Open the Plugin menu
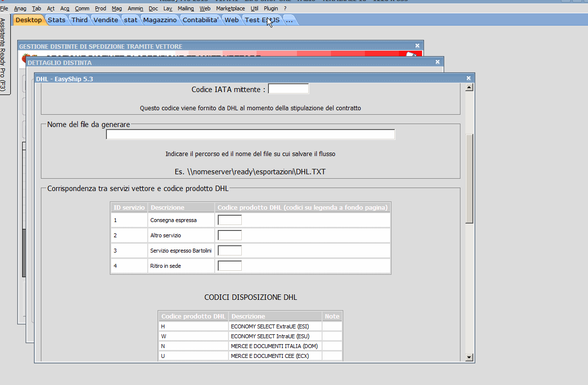The width and height of the screenshot is (588, 385). point(271,8)
